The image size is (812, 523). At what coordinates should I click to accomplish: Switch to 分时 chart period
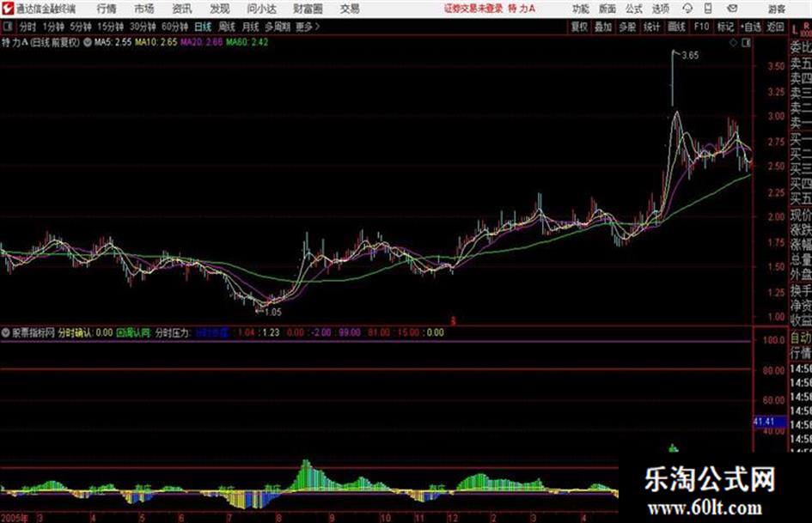[x=27, y=27]
